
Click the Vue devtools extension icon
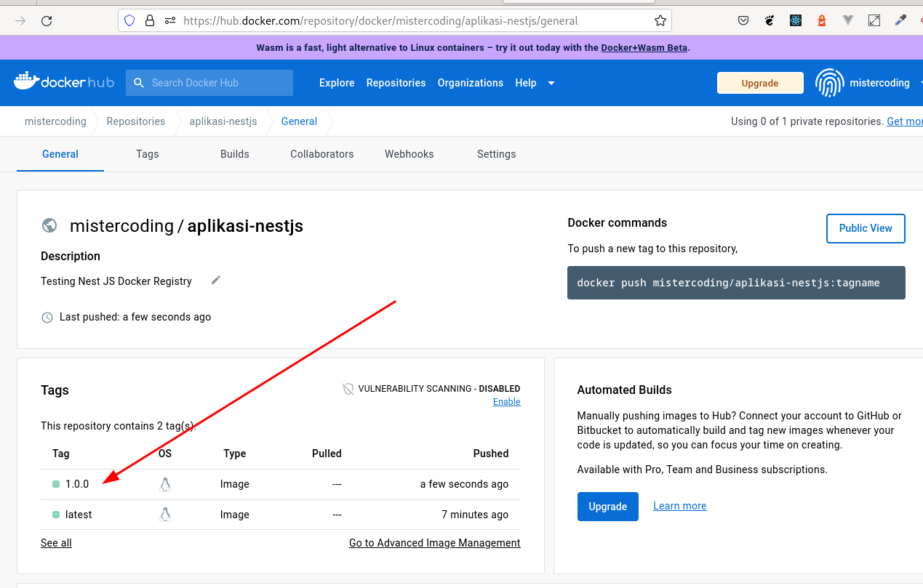[848, 21]
